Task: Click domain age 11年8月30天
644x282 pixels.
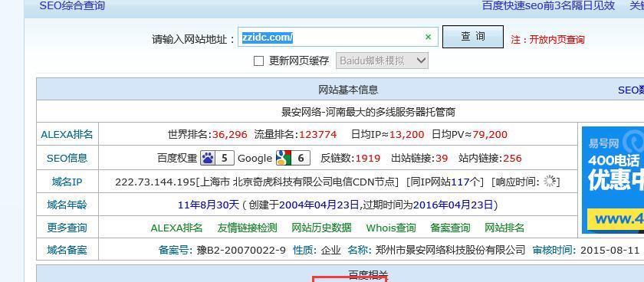Action: 209,205
